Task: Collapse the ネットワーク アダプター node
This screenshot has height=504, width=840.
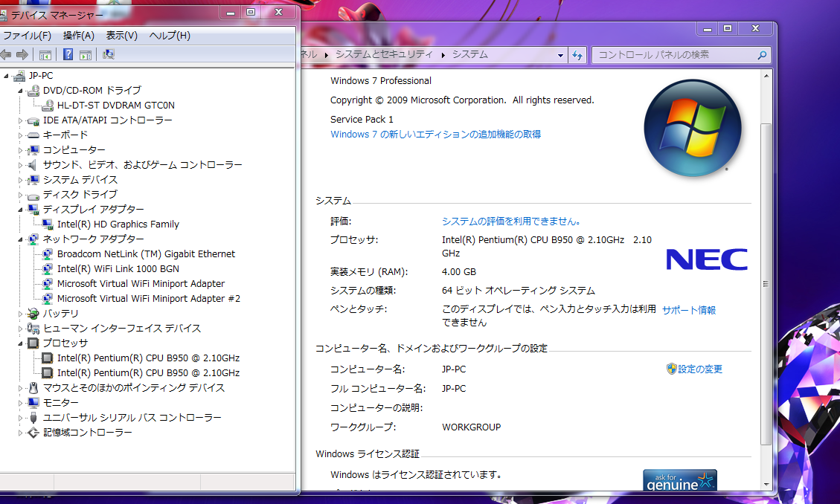Action: point(20,239)
